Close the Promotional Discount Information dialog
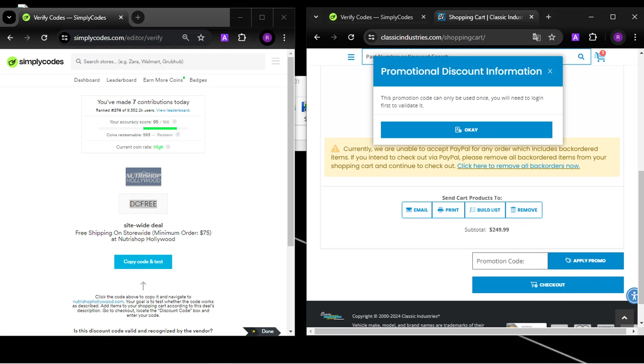The image size is (644, 364). pyautogui.click(x=550, y=71)
